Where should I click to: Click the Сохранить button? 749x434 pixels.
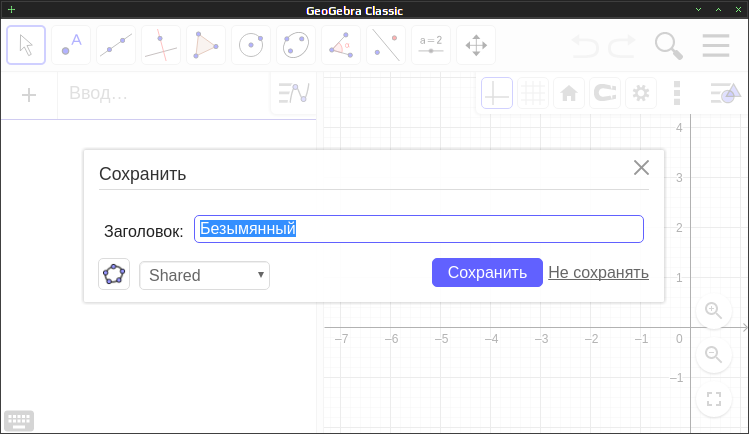pyautogui.click(x=487, y=273)
